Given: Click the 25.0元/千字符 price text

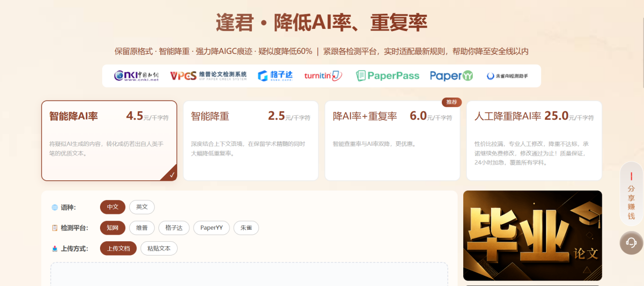Looking at the screenshot, I should pos(569,116).
